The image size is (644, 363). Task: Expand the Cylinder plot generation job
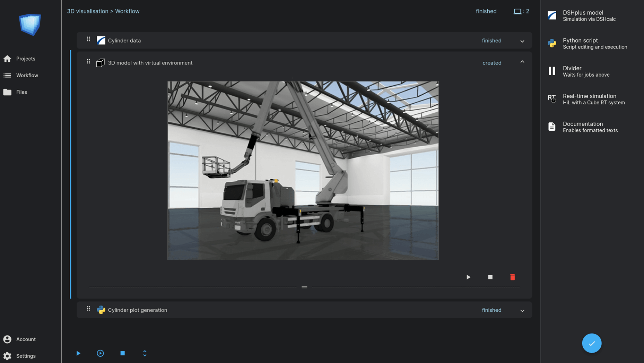coord(522,310)
